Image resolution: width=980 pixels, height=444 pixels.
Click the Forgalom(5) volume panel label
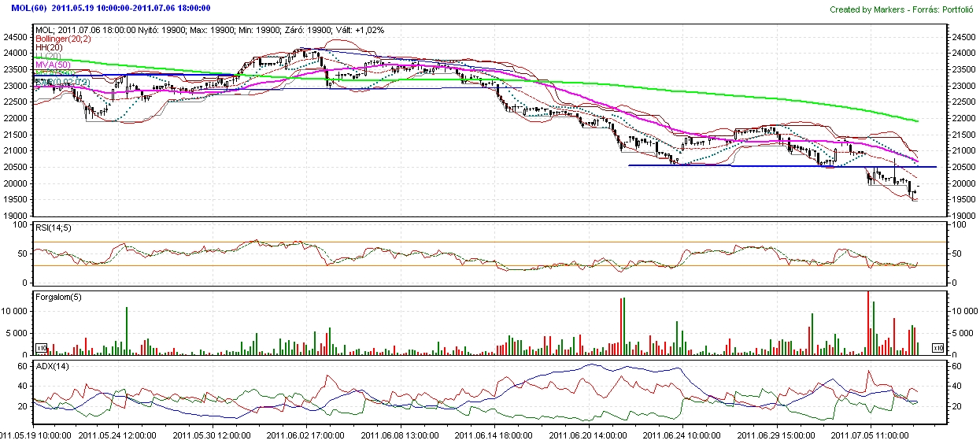(59, 297)
